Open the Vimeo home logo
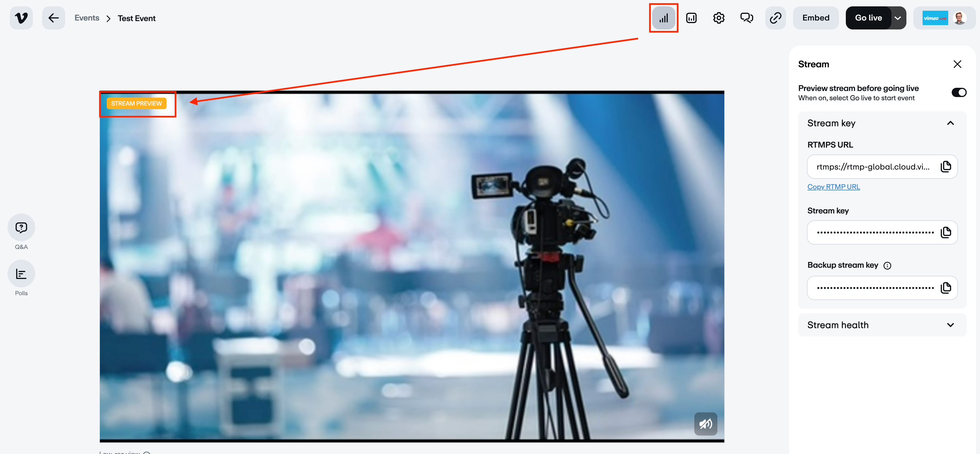 tap(21, 18)
